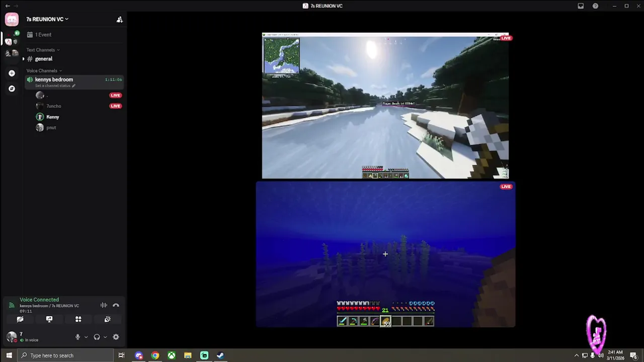The height and width of the screenshot is (362, 644).
Task: Collapse the Text Channels category
Action: click(x=43, y=50)
